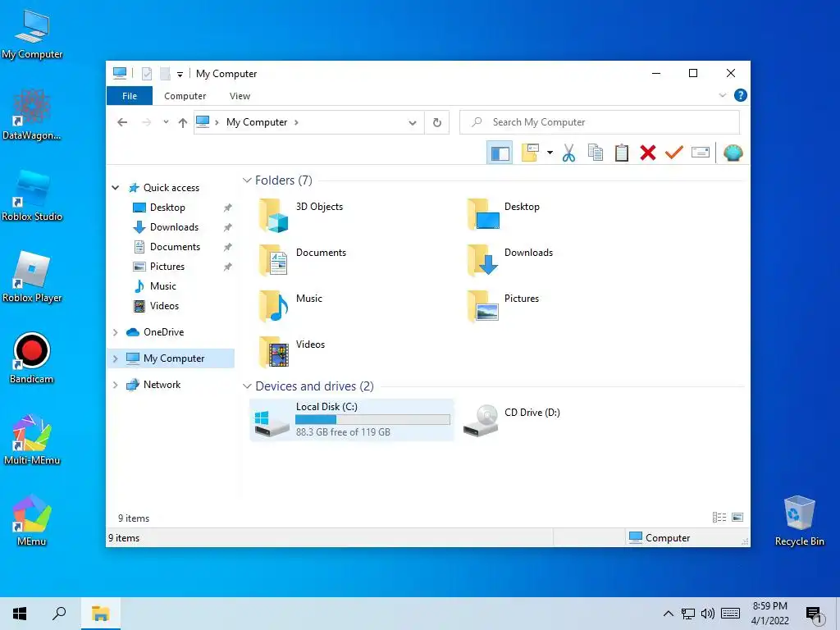The height and width of the screenshot is (630, 840).
Task: Open the recent locations dropdown
Action: click(166, 122)
